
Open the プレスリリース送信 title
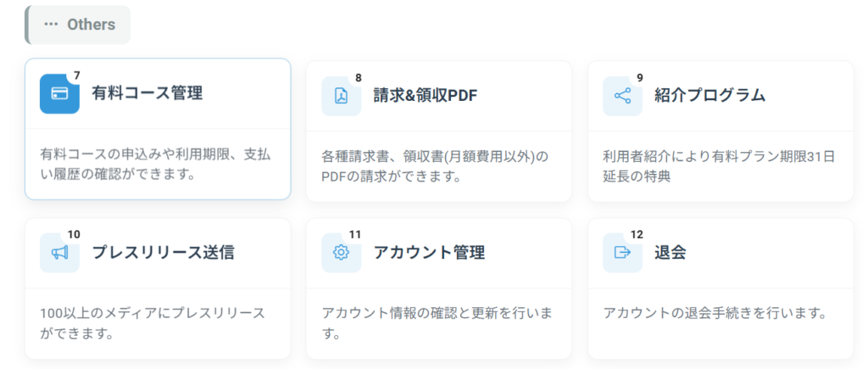(x=163, y=252)
